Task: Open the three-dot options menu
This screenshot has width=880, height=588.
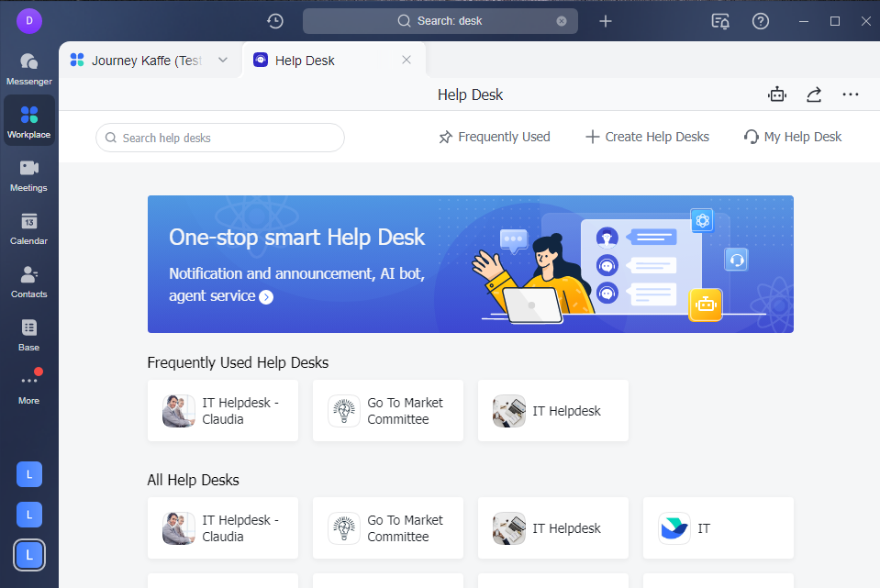Action: click(850, 94)
